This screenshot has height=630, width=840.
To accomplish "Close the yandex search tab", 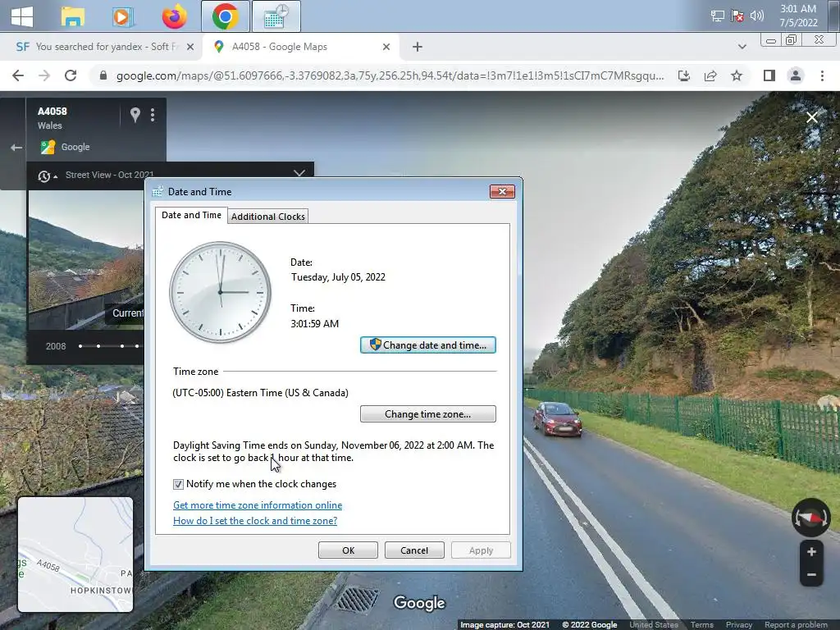I will coord(190,47).
